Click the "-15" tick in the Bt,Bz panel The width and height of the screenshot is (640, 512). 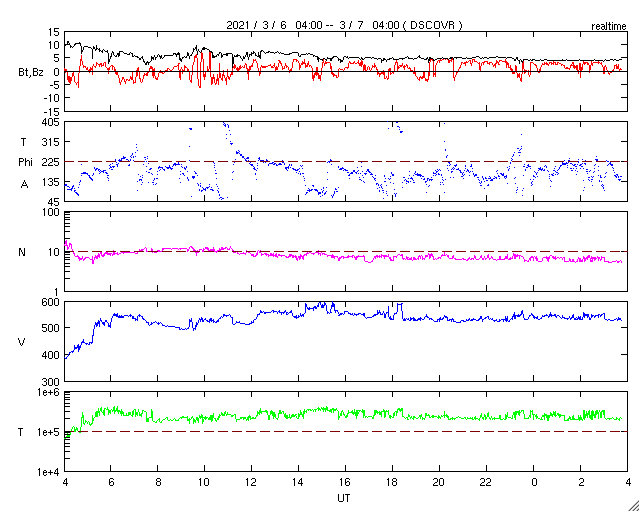pos(53,111)
